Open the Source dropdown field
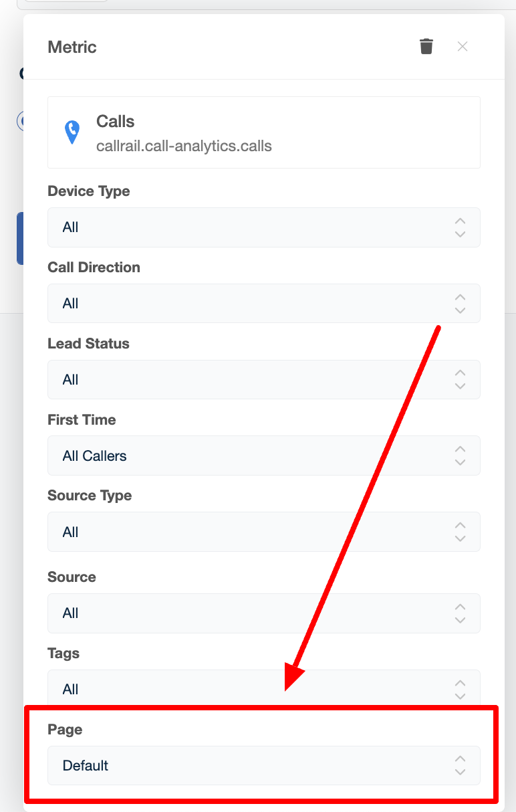The height and width of the screenshot is (812, 516). click(264, 613)
